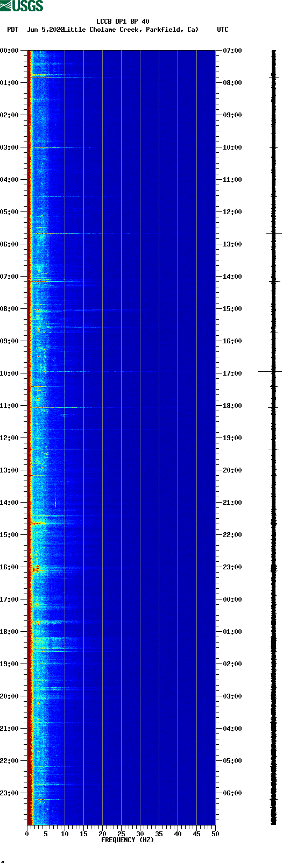
Task: Click the 10 Hz frequency tick label
Action: coord(65,834)
